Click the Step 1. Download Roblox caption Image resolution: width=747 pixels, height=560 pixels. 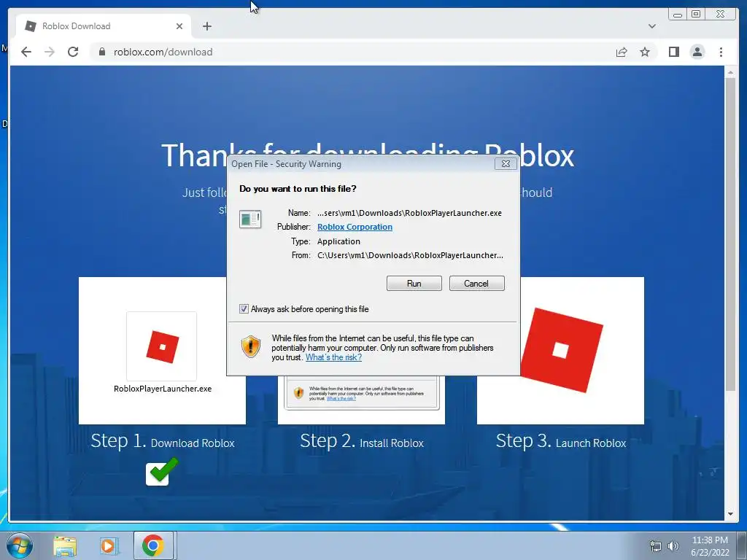click(x=163, y=441)
